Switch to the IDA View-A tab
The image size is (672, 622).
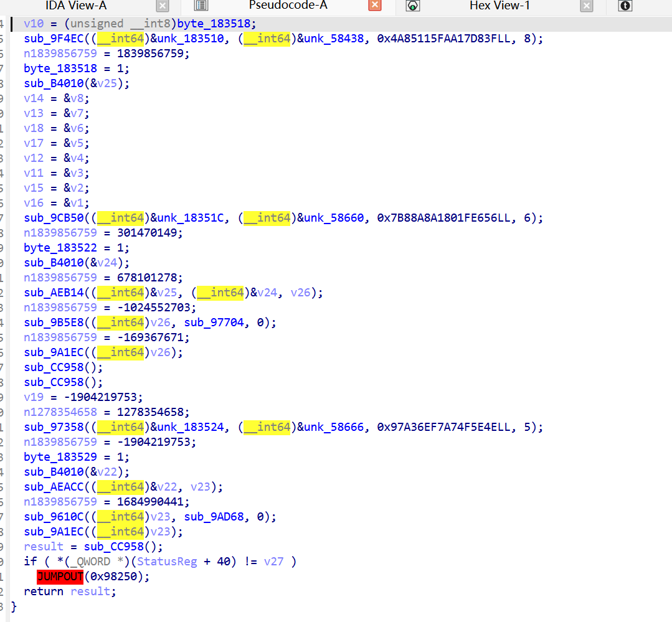[76, 6]
